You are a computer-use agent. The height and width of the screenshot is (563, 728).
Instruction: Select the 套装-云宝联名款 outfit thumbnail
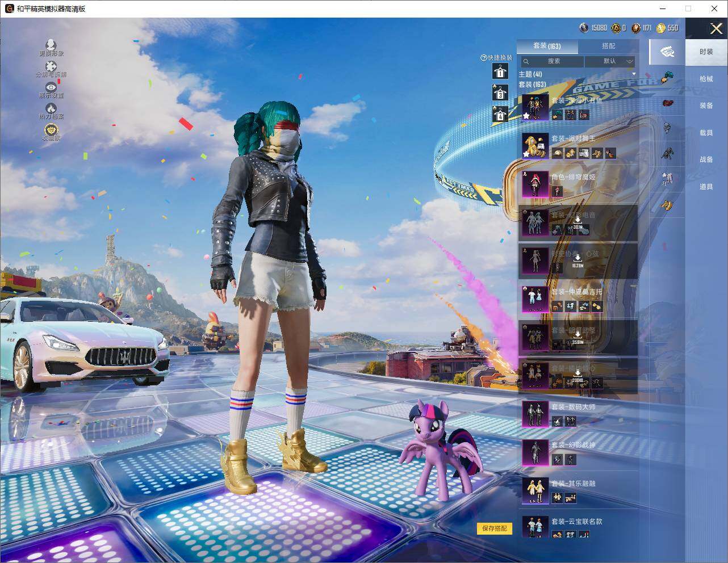pos(535,527)
